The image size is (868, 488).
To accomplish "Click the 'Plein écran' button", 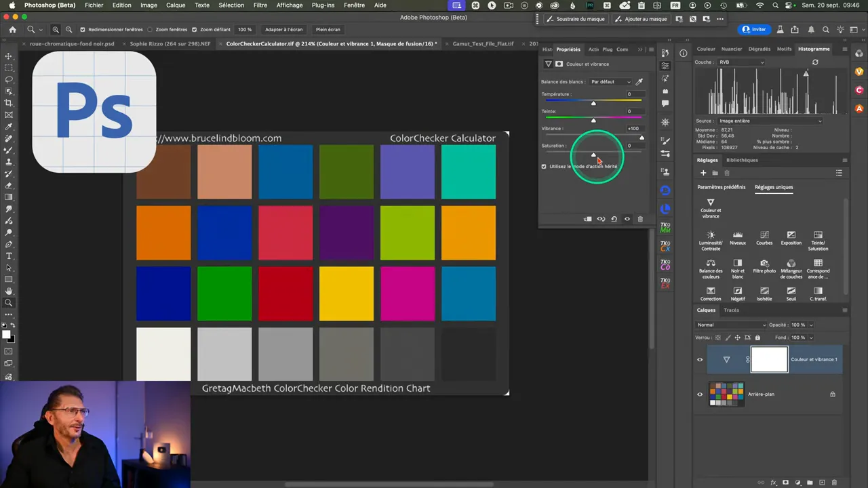I will (x=328, y=30).
